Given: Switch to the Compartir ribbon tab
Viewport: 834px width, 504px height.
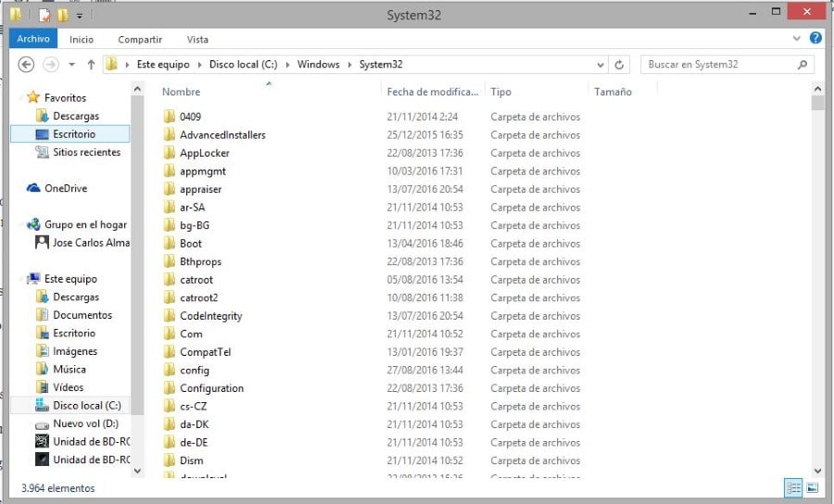Looking at the screenshot, I should [x=140, y=40].
